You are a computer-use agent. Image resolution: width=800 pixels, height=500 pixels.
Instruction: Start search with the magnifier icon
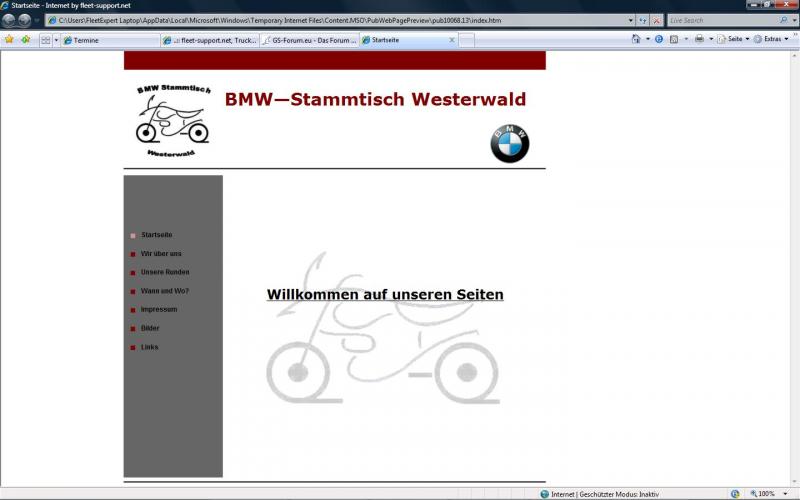784,20
